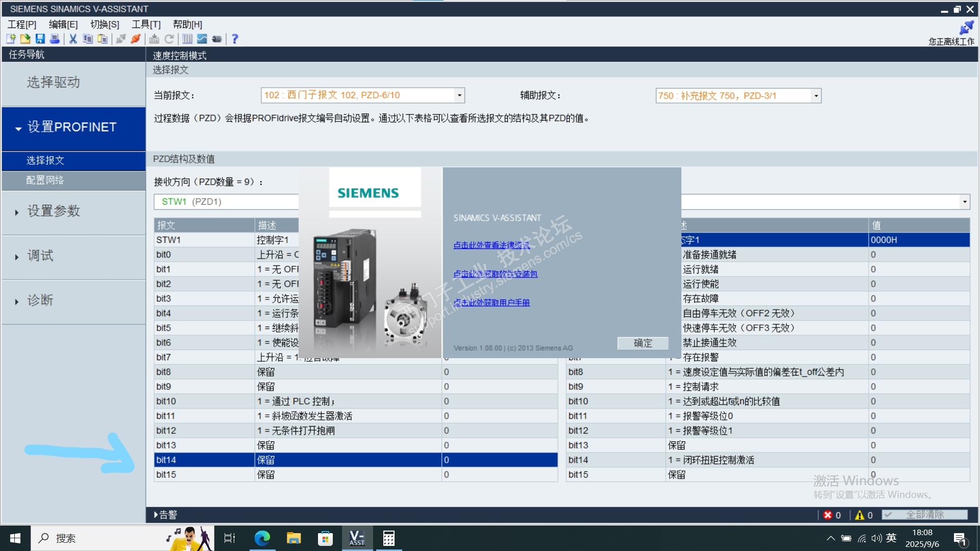Click the New project toolbar icon
Screen dimensions: 980x551
(x=11, y=39)
